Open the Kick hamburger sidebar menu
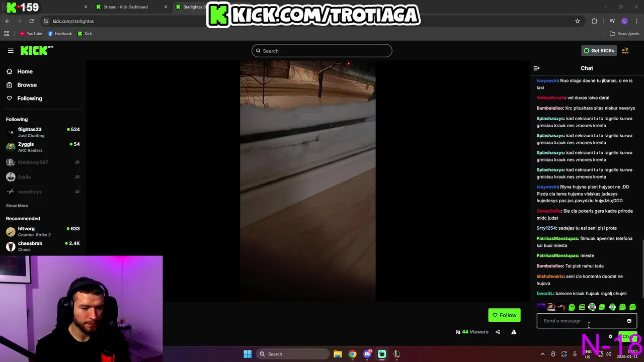The height and width of the screenshot is (362, 644). click(11, 51)
